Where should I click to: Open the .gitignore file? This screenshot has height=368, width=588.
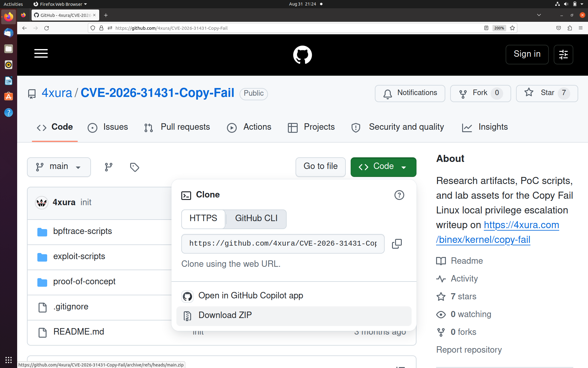coord(71,307)
